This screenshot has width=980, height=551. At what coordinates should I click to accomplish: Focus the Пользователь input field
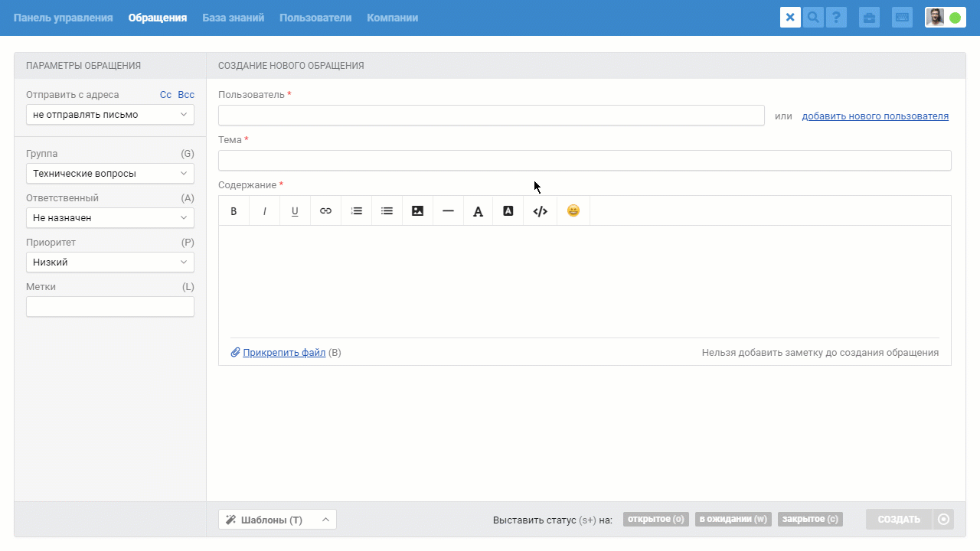tap(492, 116)
